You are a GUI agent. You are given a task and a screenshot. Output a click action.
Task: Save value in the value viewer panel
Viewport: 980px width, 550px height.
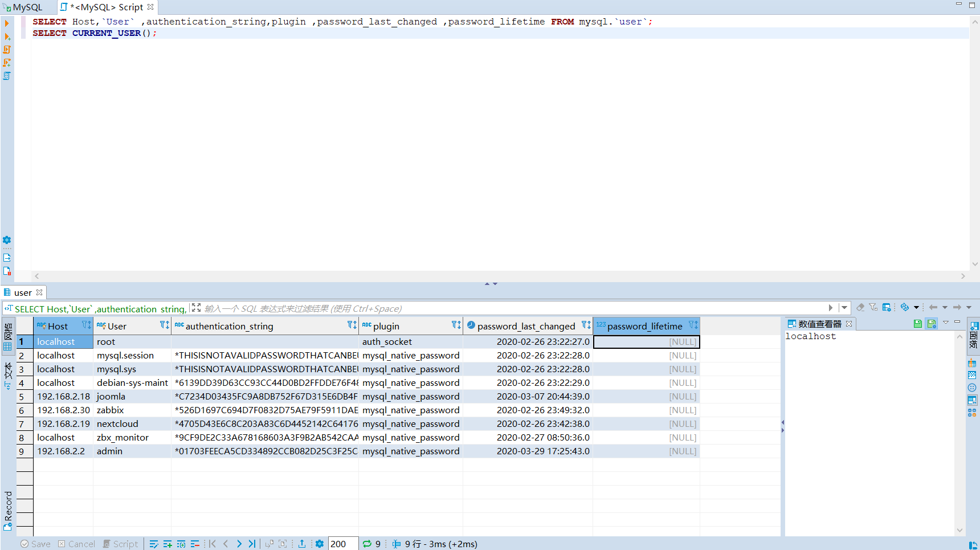pyautogui.click(x=917, y=324)
